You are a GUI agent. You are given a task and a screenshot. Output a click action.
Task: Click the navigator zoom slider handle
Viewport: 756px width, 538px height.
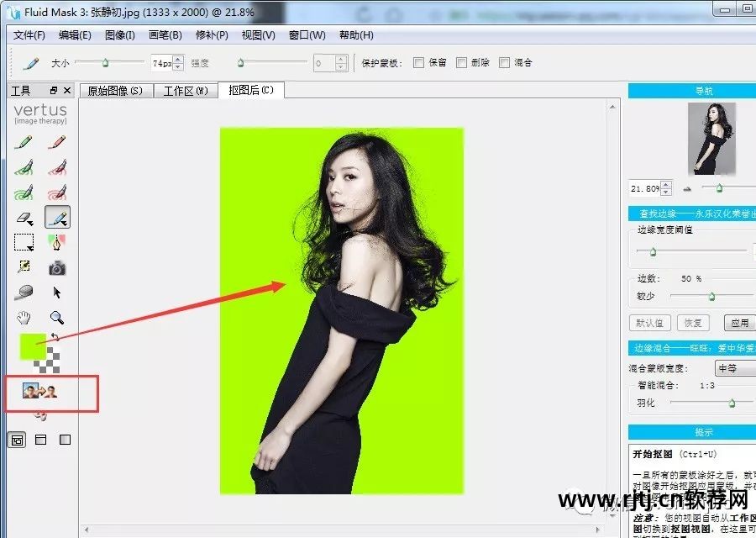click(719, 188)
